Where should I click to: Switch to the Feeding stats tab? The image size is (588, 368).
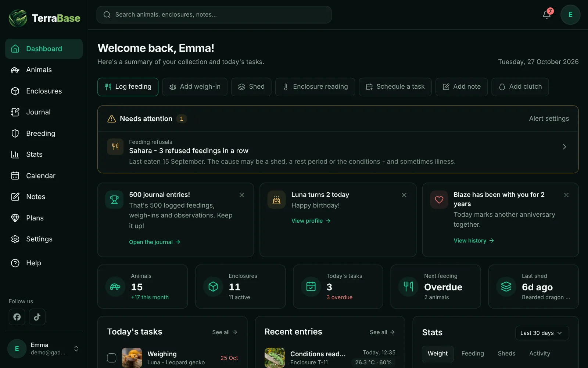473,354
